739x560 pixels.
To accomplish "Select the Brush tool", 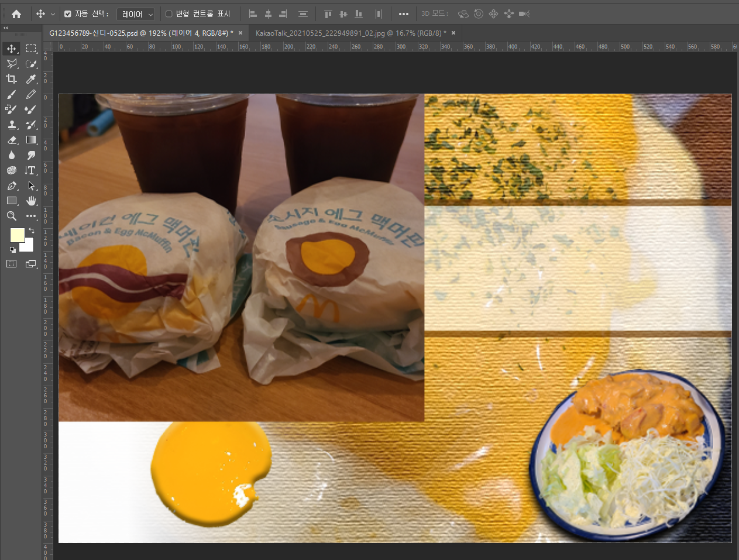I will tap(11, 94).
